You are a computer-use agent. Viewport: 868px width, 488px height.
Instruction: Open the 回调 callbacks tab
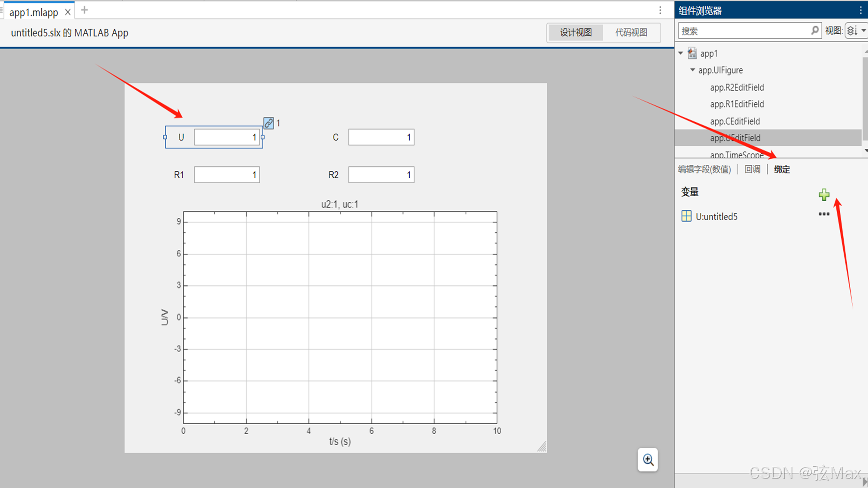pos(752,169)
